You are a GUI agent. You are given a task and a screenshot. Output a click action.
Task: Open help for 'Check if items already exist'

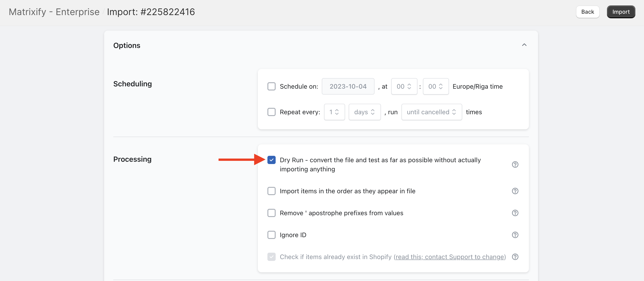[515, 257]
